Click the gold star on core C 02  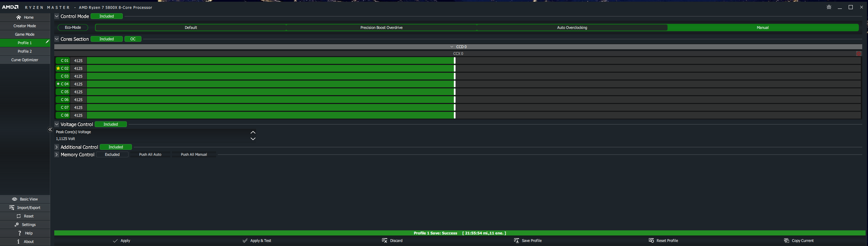pos(58,68)
